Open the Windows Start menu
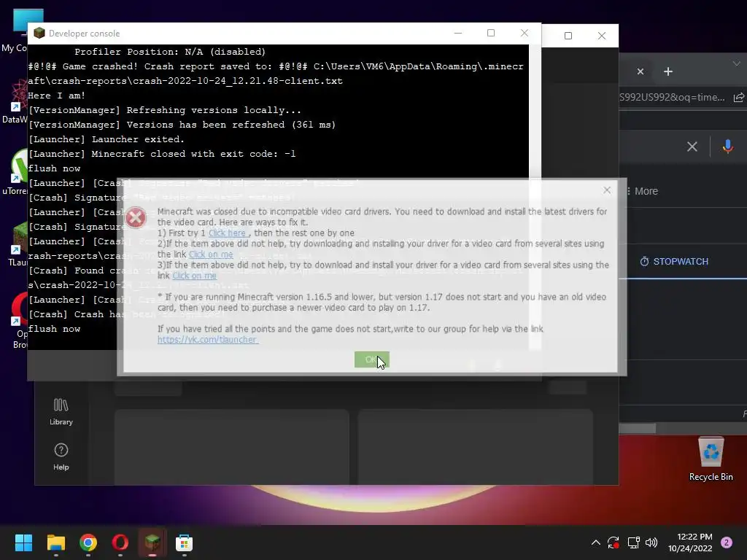Viewport: 747px width, 560px height. [23, 542]
